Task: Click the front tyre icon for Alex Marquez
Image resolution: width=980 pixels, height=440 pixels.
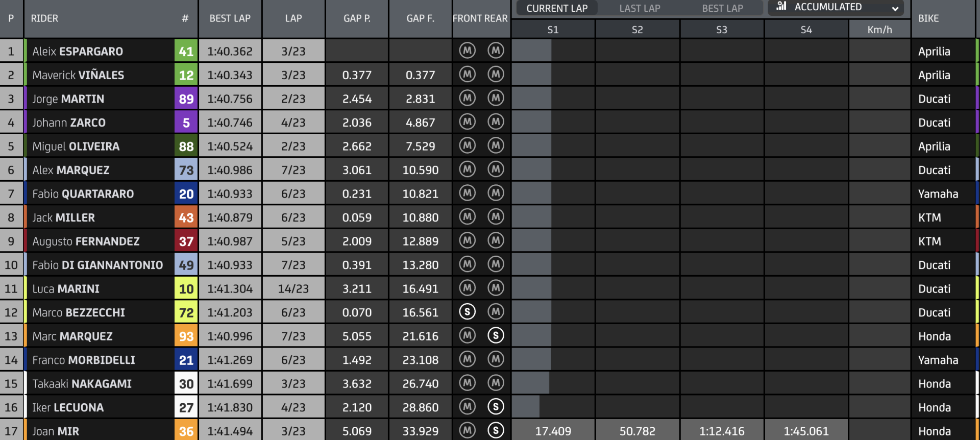Action: 467,169
